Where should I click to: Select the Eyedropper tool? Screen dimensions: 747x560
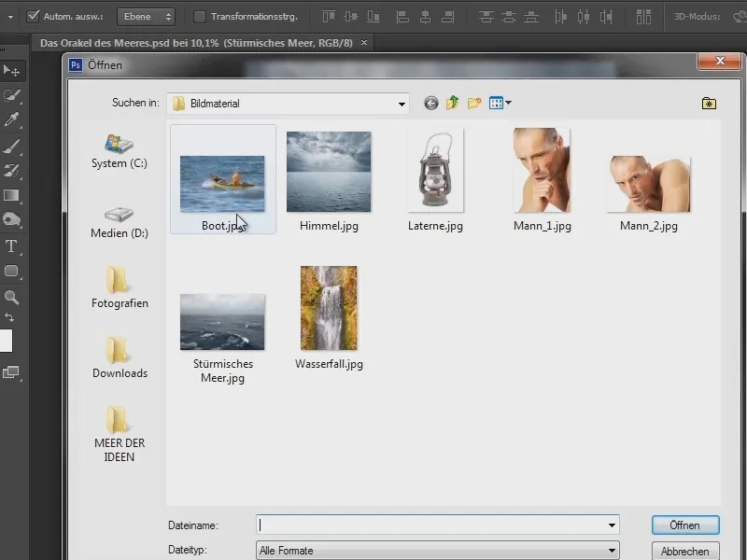(x=11, y=119)
